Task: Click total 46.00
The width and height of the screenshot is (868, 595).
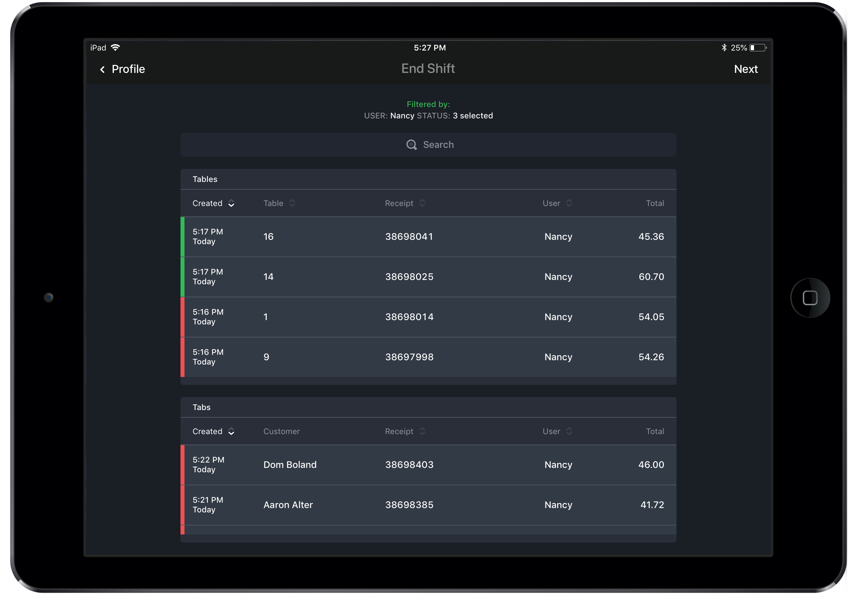Action: (x=651, y=465)
